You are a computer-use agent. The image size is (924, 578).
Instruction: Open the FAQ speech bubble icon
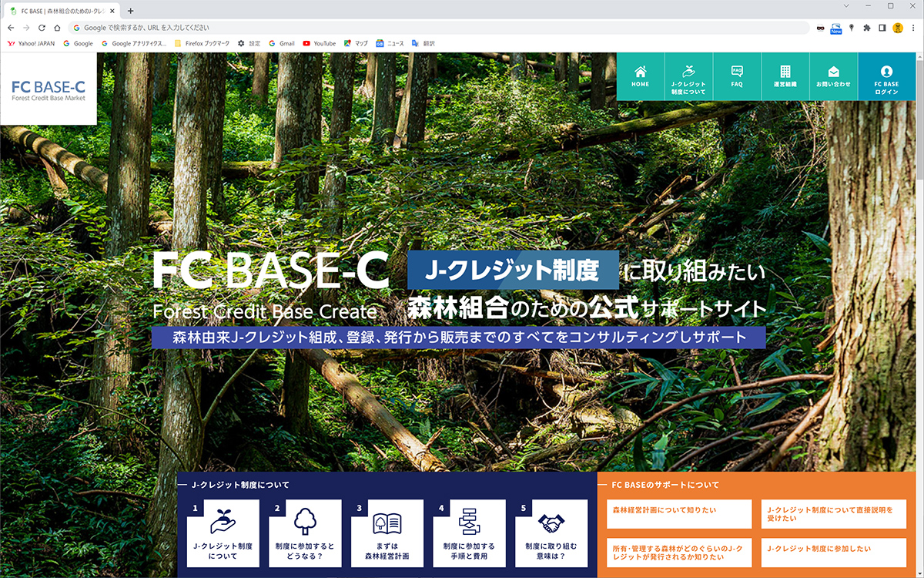(737, 71)
